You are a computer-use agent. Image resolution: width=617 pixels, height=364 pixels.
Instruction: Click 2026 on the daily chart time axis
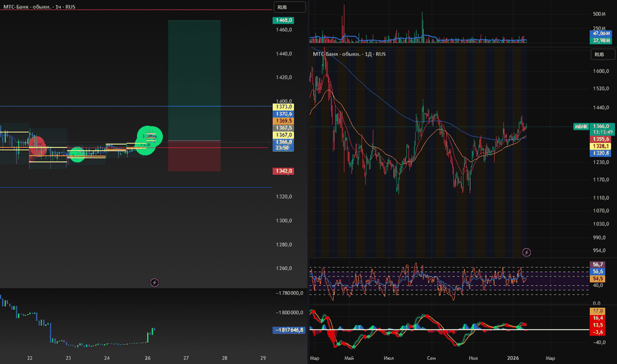point(511,358)
